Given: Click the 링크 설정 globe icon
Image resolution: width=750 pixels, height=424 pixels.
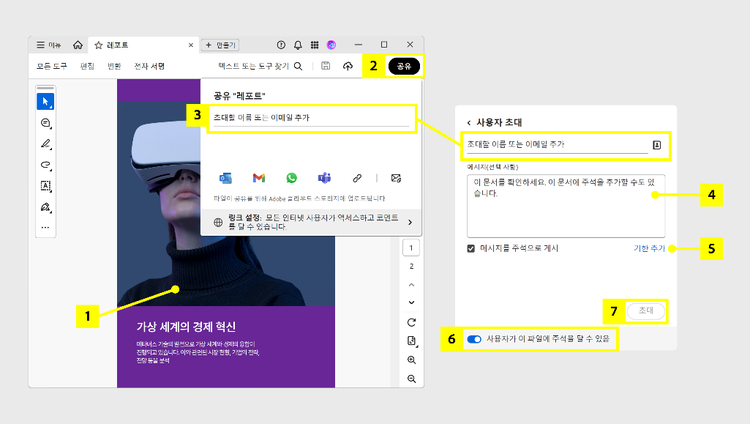Looking at the screenshot, I should tap(218, 222).
